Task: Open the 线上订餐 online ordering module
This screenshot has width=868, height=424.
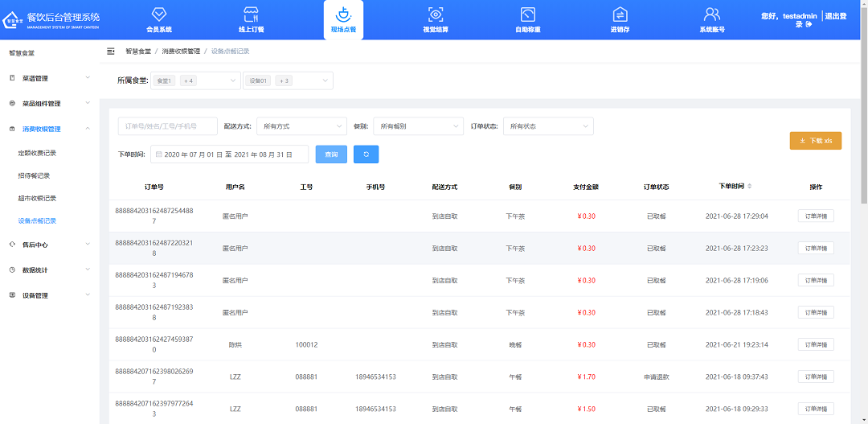Action: point(251,19)
